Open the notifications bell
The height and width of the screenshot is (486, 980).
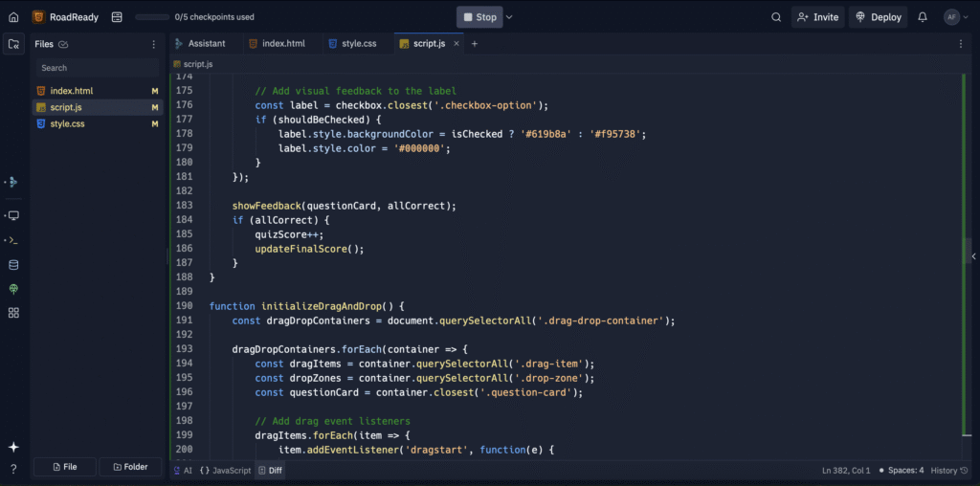pyautogui.click(x=923, y=17)
